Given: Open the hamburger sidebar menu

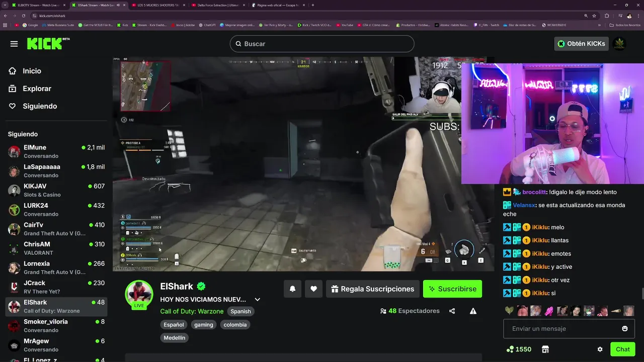Looking at the screenshot, I should (14, 44).
